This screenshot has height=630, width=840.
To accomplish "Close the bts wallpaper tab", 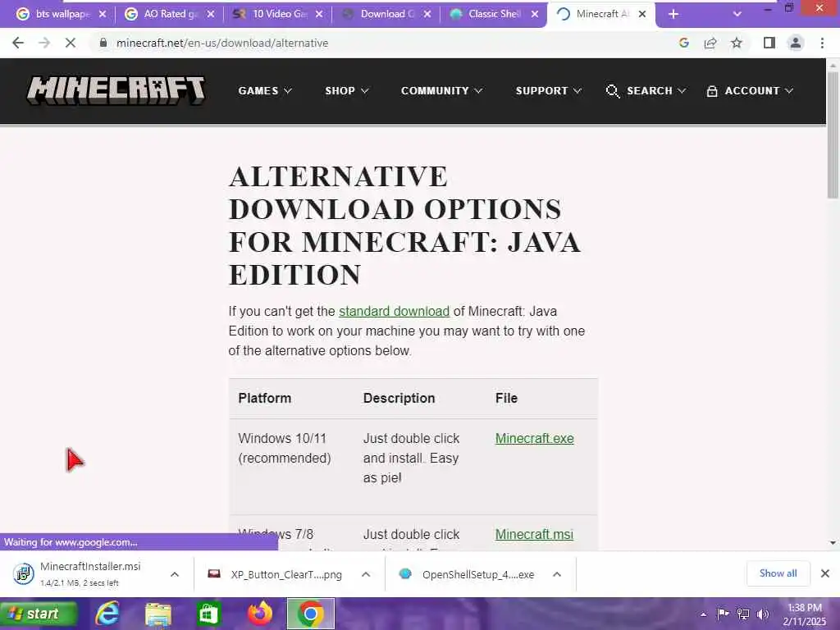I will tap(103, 14).
